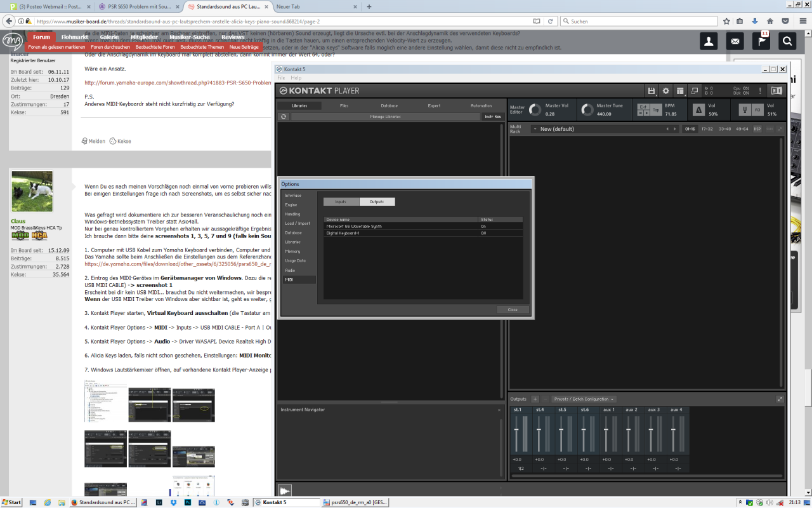Switch to the Outputs tab in Options
Viewport: 812px width, 508px height.
[377, 202]
